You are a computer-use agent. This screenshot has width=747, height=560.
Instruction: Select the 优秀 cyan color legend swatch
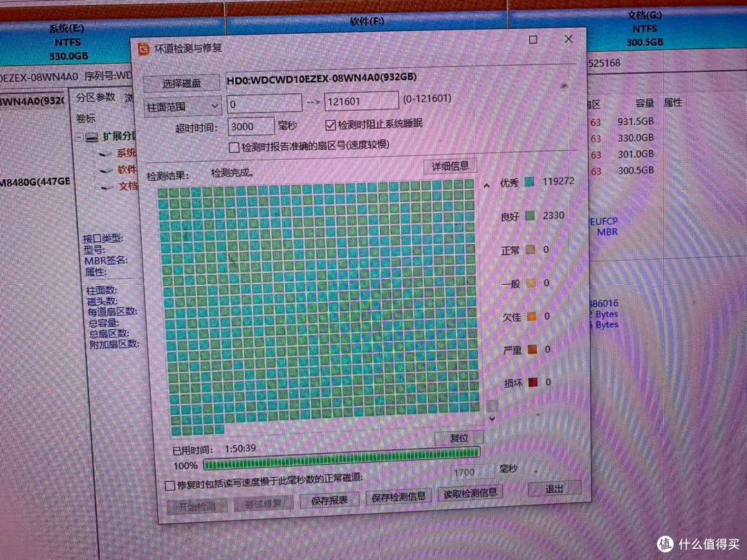pyautogui.click(x=529, y=182)
